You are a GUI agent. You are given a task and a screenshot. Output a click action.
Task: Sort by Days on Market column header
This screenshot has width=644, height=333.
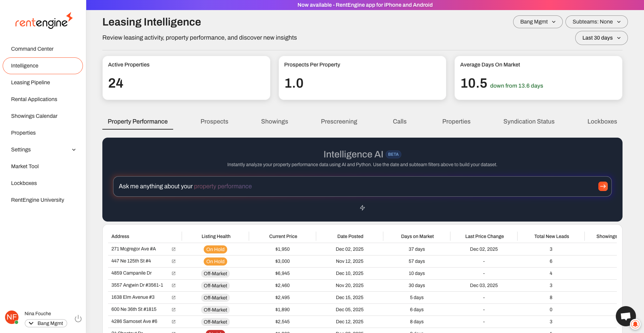(x=417, y=236)
